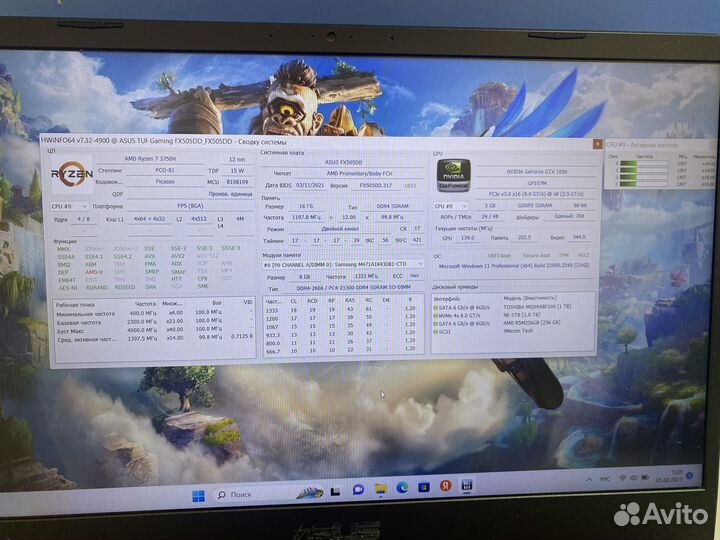The width and height of the screenshot is (720, 540).
Task: Select the TOSHIBA MQ04ABF100 drive row
Action: click(513, 307)
